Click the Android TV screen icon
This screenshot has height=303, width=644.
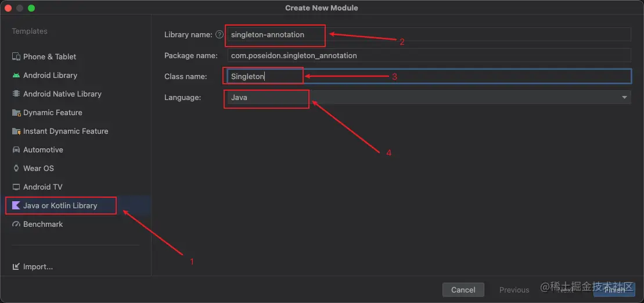click(x=16, y=187)
